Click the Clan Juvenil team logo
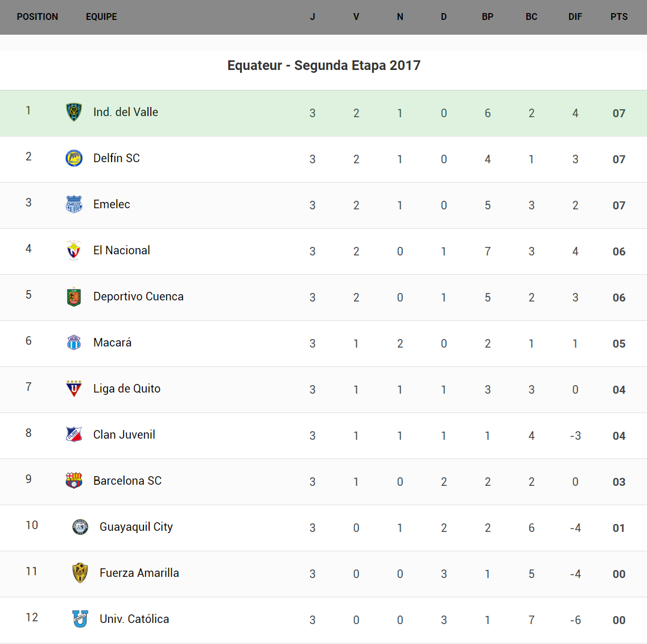The image size is (647, 644). [74, 435]
